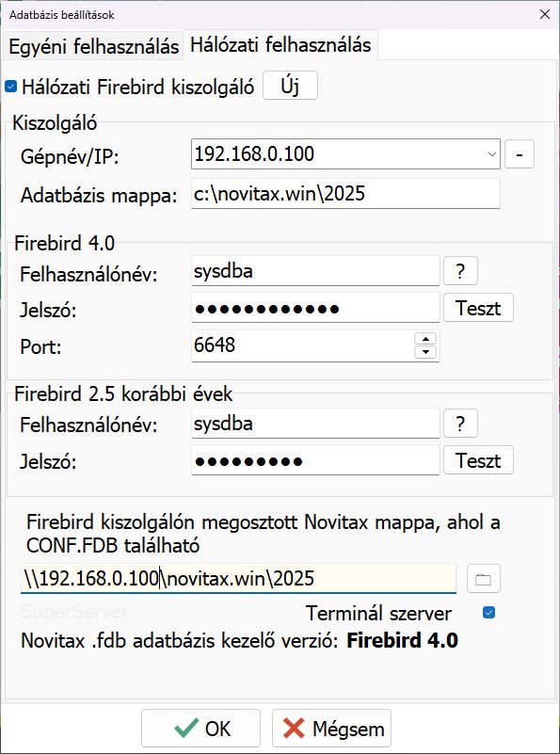Click the Adatbázis beállítások title text

[x=62, y=15]
